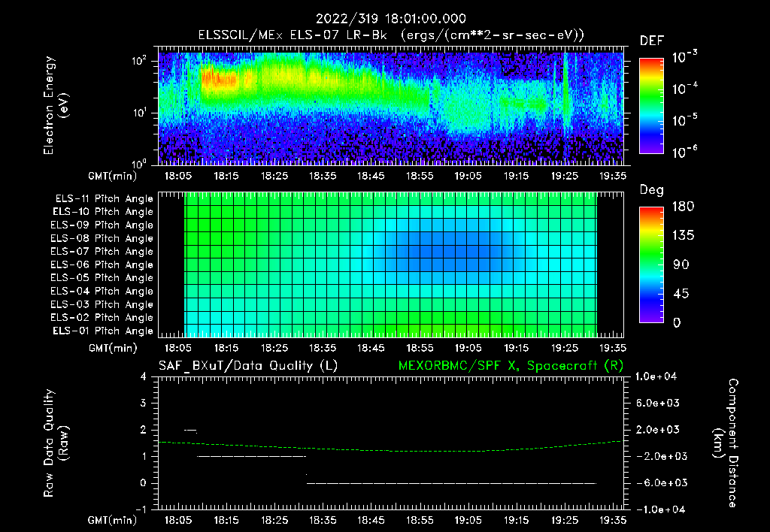Click the 10^-5 value on DEF scale
The height and width of the screenshot is (532, 770).
pyautogui.click(x=684, y=119)
